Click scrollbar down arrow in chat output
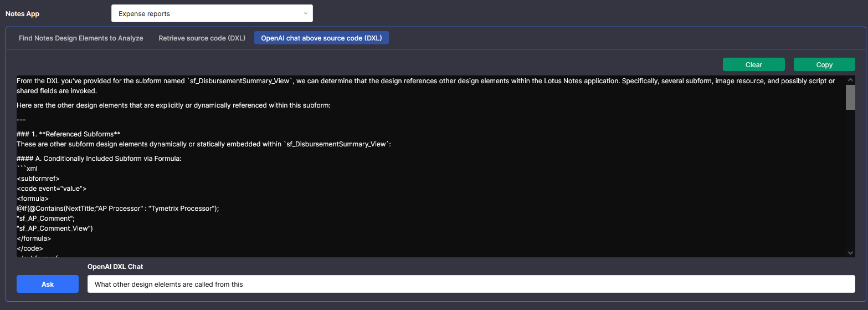 (850, 253)
